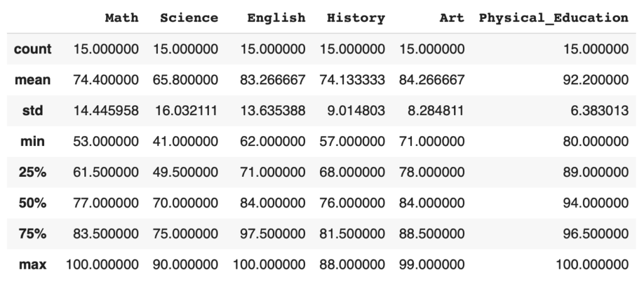644x282 pixels.
Task: Click Science std value 16.032111
Action: tap(185, 111)
